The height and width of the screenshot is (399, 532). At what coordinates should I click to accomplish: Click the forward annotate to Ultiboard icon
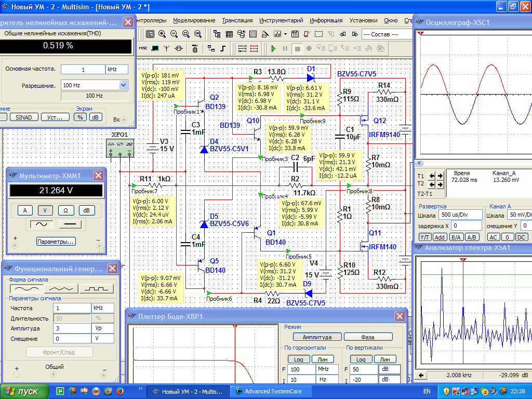(x=355, y=34)
